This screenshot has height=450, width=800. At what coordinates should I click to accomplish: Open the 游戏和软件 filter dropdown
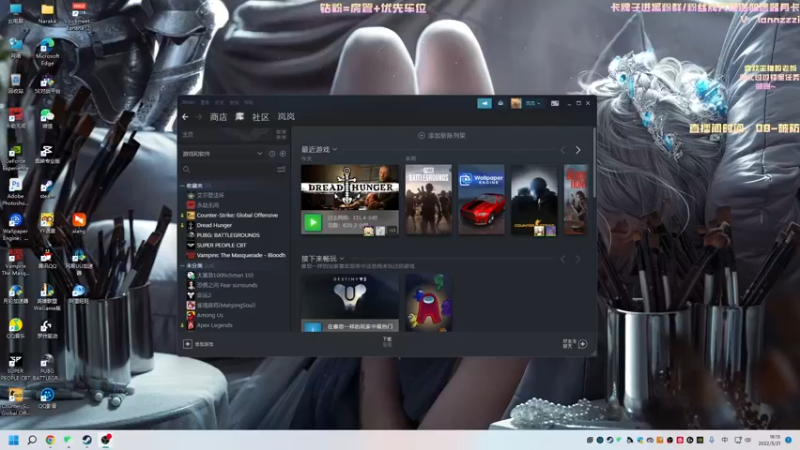222,154
